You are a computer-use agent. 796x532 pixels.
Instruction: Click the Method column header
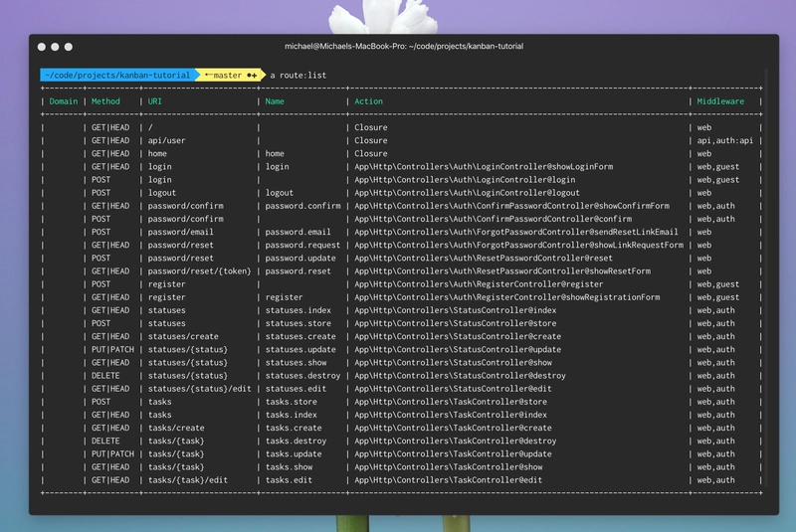coord(105,101)
